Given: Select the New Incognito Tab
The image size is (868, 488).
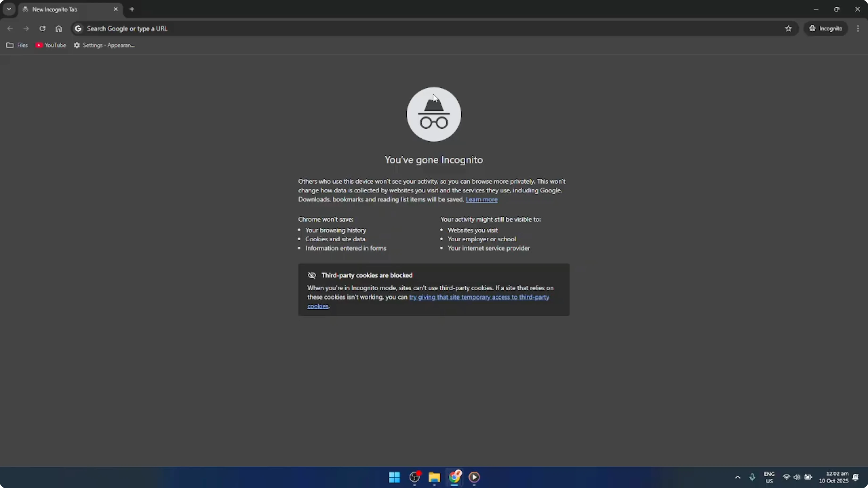Looking at the screenshot, I should (x=61, y=9).
